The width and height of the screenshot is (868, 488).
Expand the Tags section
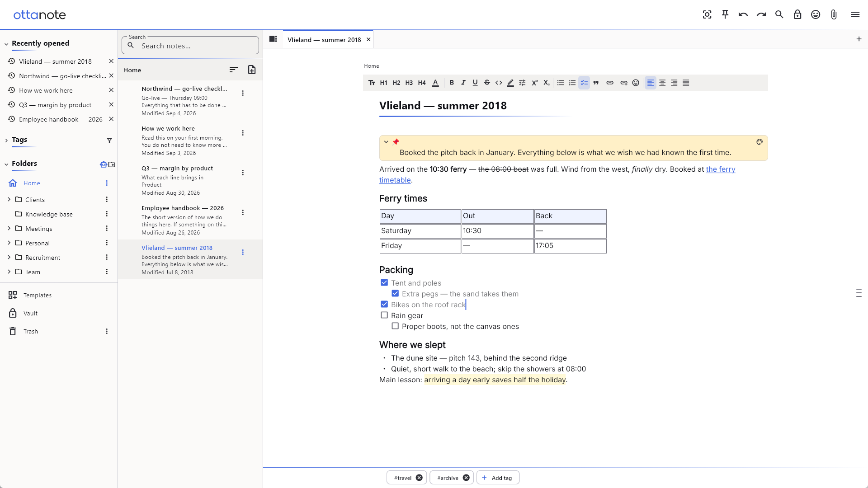6,140
